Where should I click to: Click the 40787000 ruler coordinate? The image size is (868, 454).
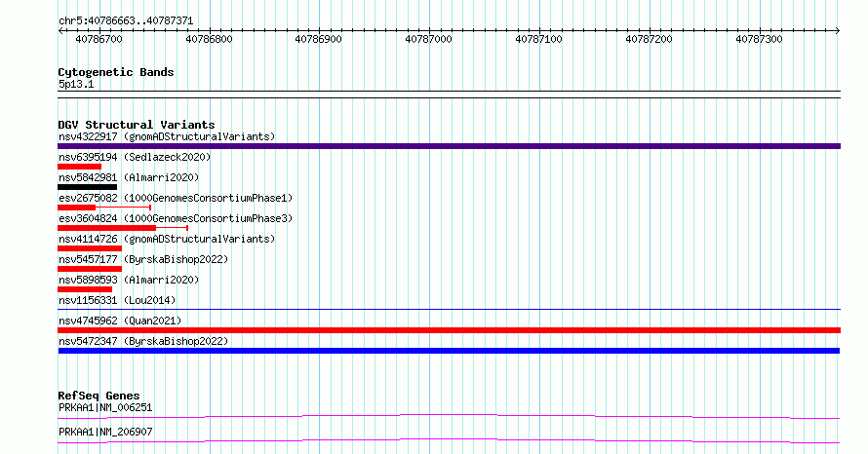[x=428, y=39]
